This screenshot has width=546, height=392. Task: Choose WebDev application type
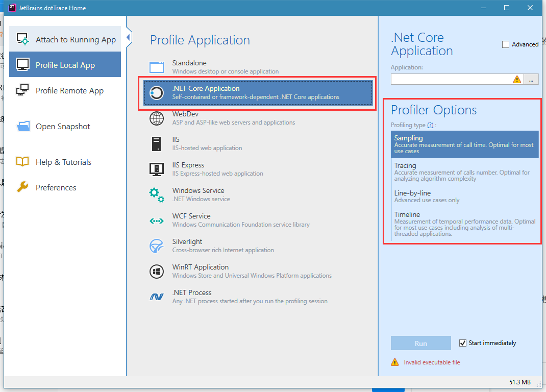click(258, 118)
